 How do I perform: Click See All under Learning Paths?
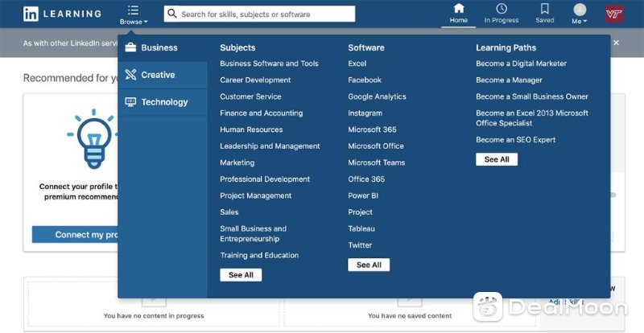497,159
